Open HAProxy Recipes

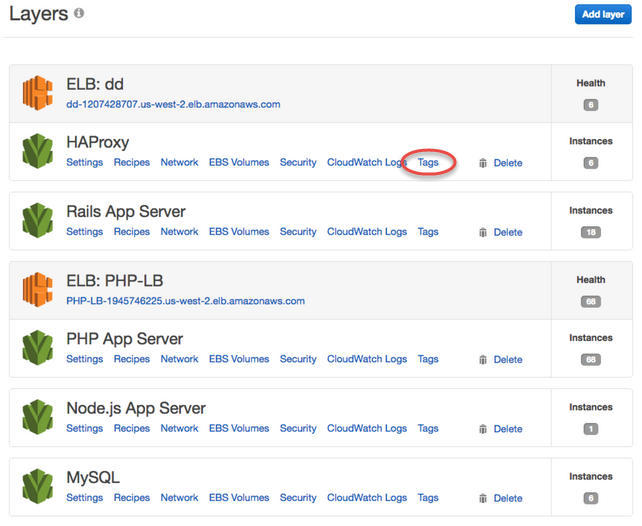[132, 163]
